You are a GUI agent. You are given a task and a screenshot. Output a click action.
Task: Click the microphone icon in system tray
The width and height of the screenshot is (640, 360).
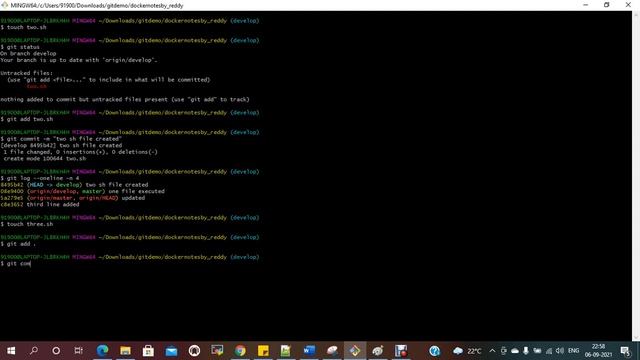[526, 351]
